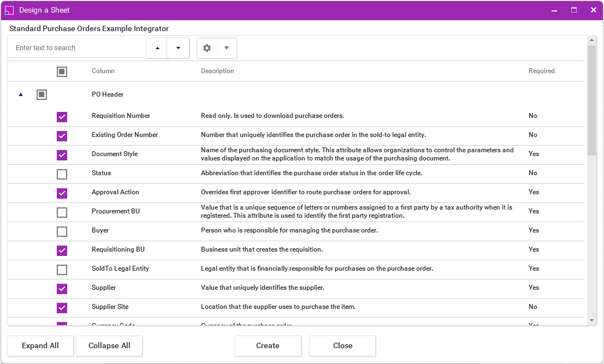Image resolution: width=604 pixels, height=364 pixels.
Task: Click 'Abbreviation that identifies the purchase order status' text
Action: coord(312,173)
